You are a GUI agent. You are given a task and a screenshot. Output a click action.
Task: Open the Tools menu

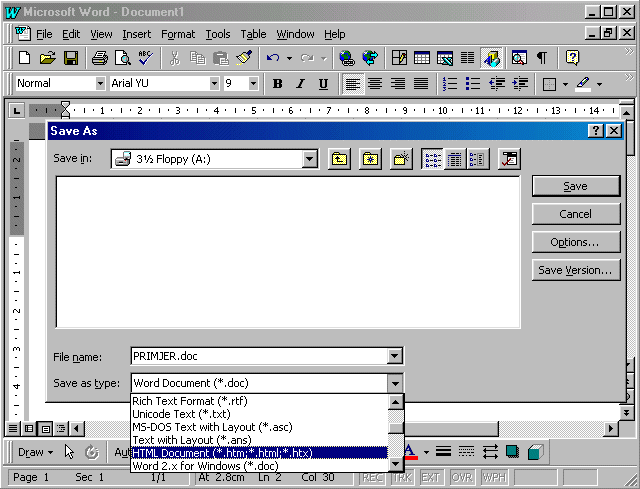tap(218, 34)
